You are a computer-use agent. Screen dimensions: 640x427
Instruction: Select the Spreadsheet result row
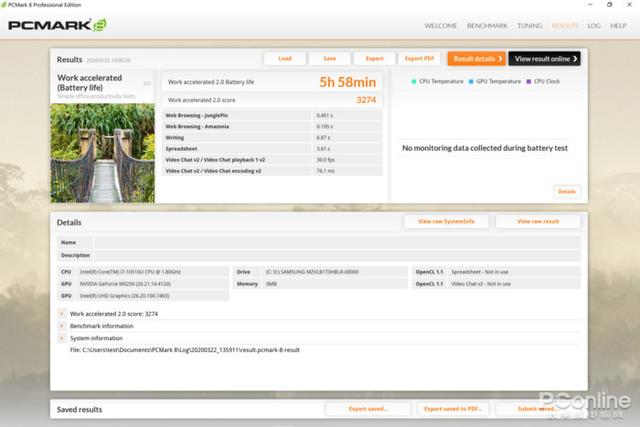tap(272, 149)
